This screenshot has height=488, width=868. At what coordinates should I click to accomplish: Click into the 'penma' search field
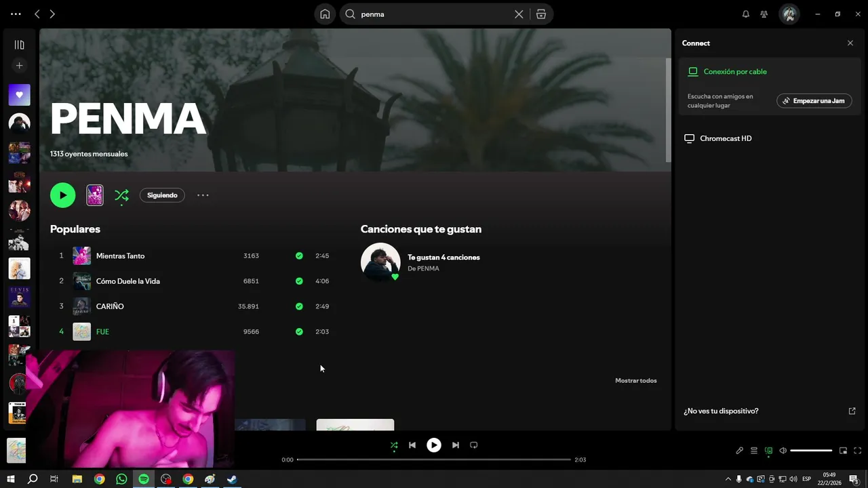[x=434, y=14]
